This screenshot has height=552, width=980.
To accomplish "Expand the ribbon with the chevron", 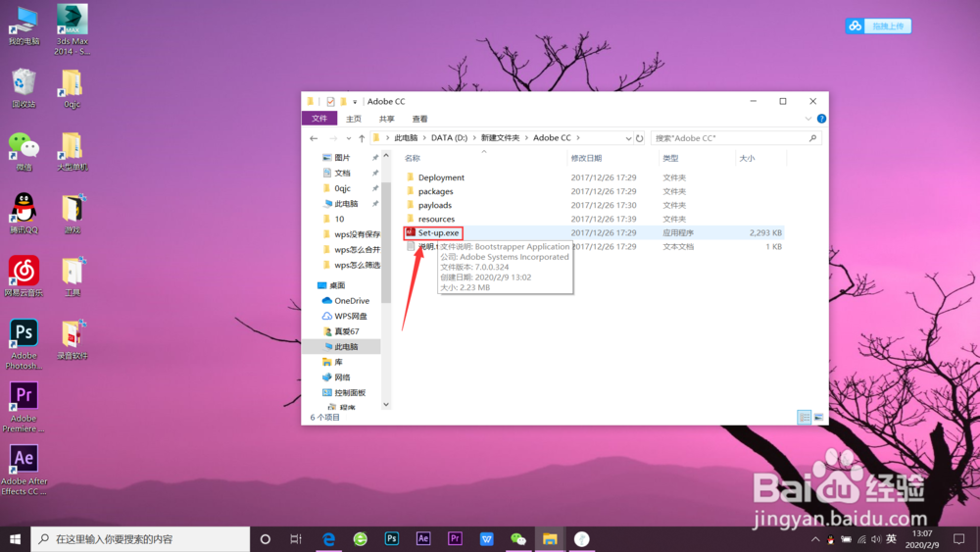I will (808, 119).
